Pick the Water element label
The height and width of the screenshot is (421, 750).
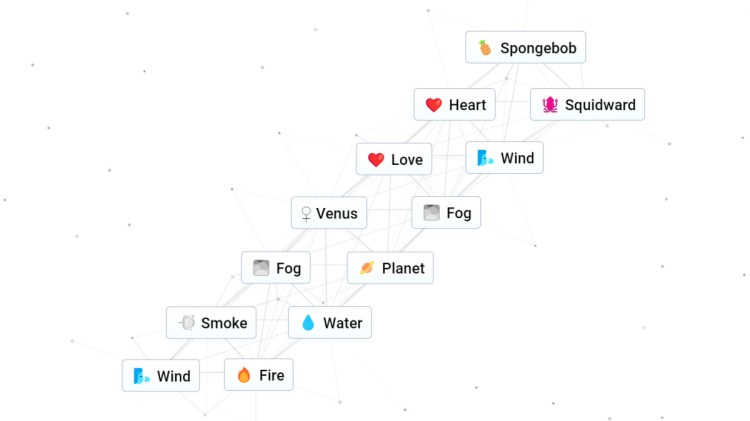342,323
